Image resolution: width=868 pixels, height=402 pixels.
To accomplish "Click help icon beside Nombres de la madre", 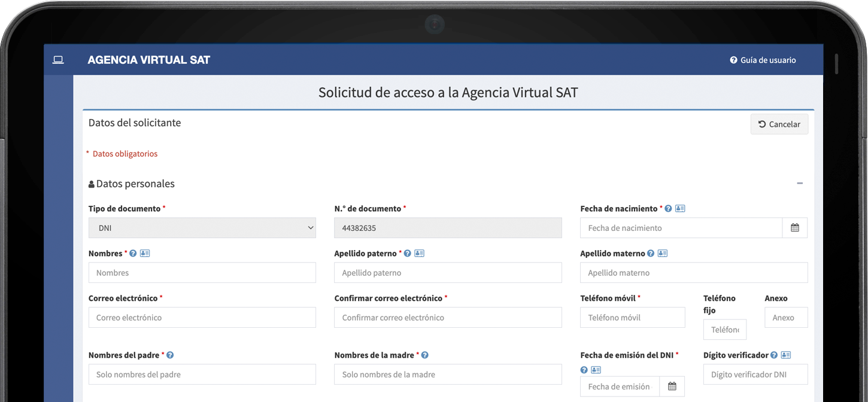I will pyautogui.click(x=425, y=355).
